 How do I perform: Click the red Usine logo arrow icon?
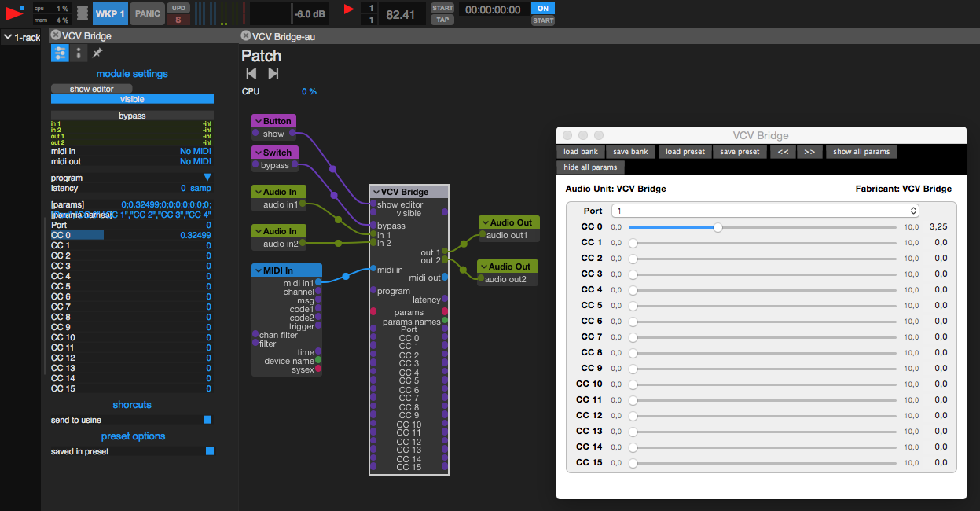[13, 13]
